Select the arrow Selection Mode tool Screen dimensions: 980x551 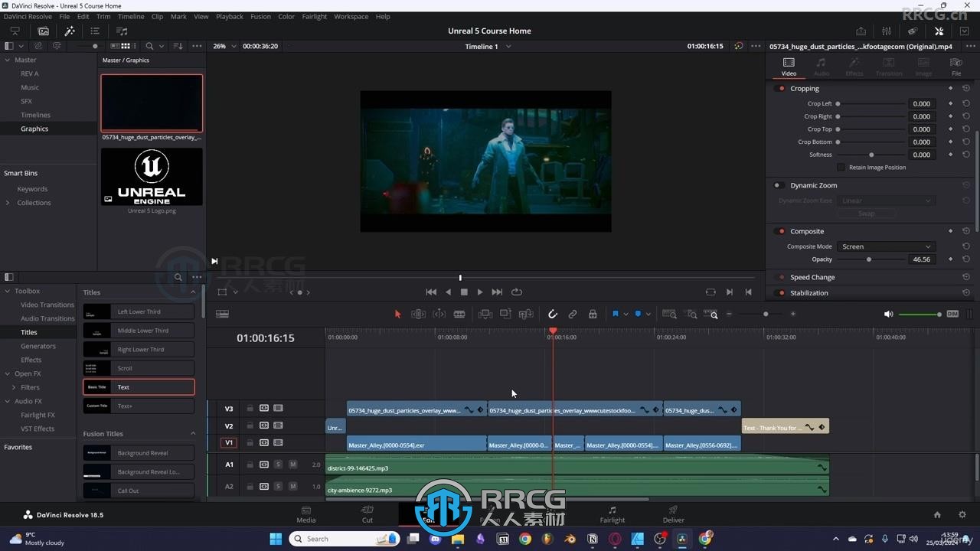coord(397,314)
